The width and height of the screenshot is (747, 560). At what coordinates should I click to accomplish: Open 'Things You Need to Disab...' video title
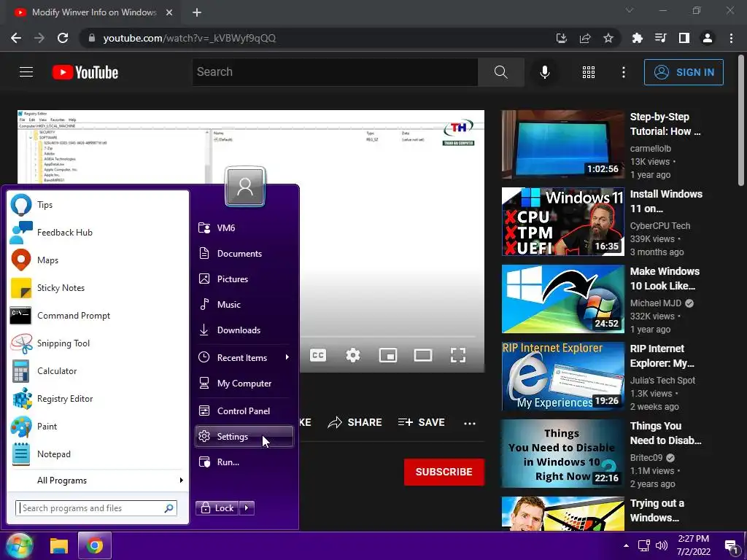click(x=665, y=433)
